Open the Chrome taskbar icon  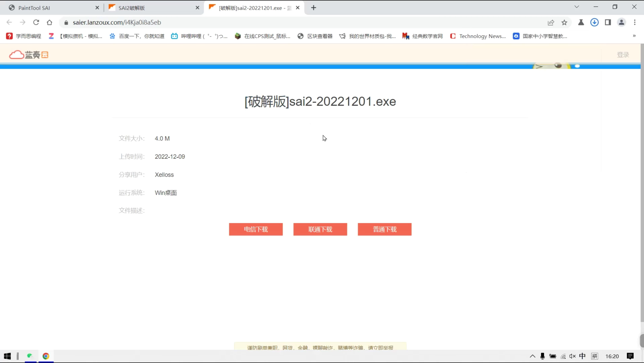tap(46, 356)
